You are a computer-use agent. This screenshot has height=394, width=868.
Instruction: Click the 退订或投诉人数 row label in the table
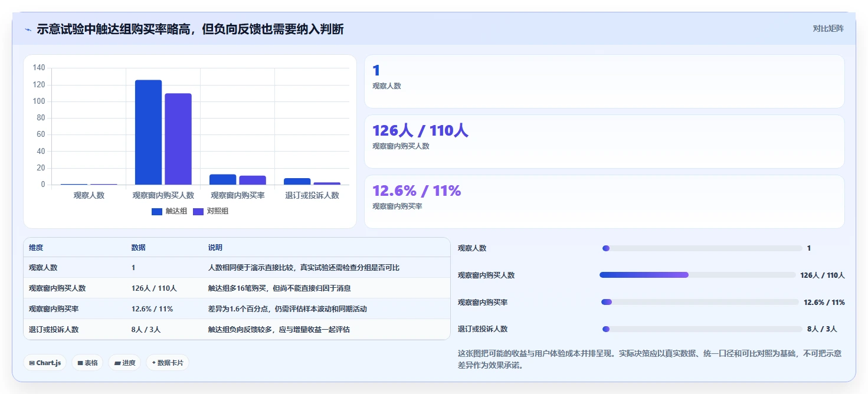point(54,330)
